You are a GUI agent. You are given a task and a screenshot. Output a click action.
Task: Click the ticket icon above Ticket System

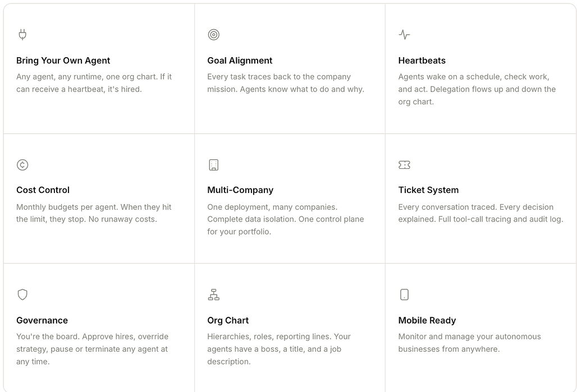tap(404, 165)
